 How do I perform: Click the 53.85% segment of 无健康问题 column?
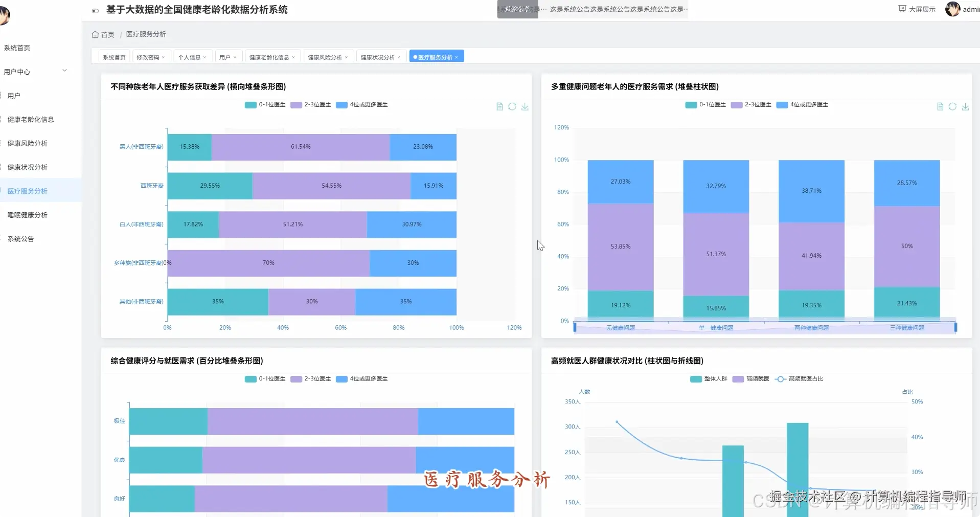pyautogui.click(x=621, y=247)
